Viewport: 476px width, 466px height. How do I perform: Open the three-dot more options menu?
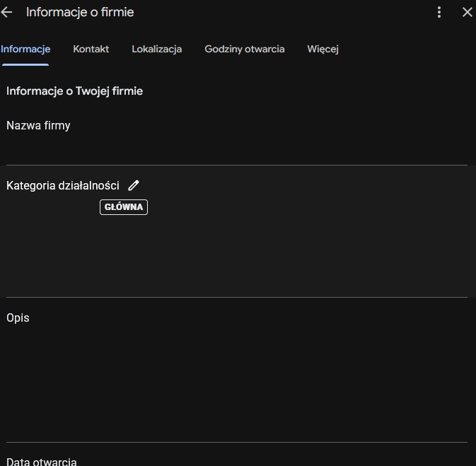[x=439, y=12]
